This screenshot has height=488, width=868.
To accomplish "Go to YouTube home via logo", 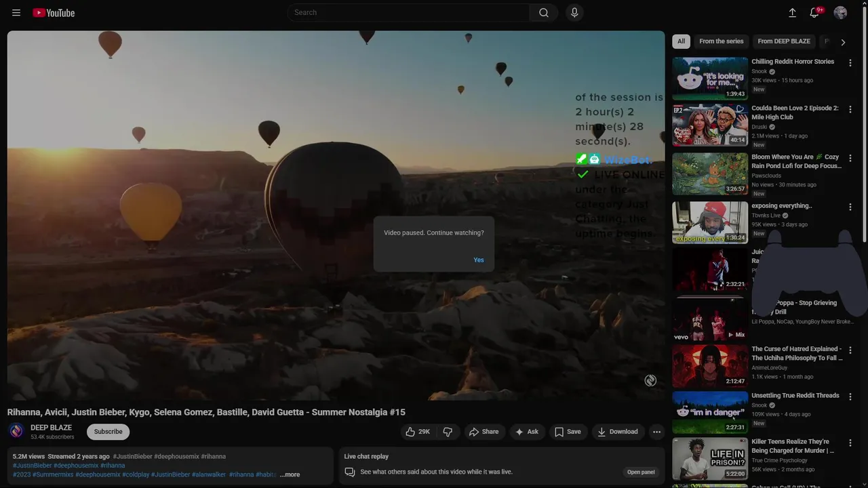I will pos(54,13).
